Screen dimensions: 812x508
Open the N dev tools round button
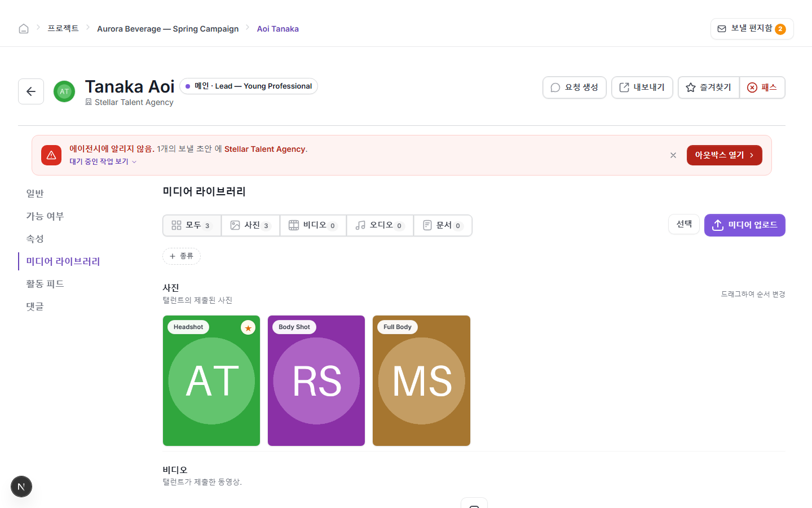21,487
